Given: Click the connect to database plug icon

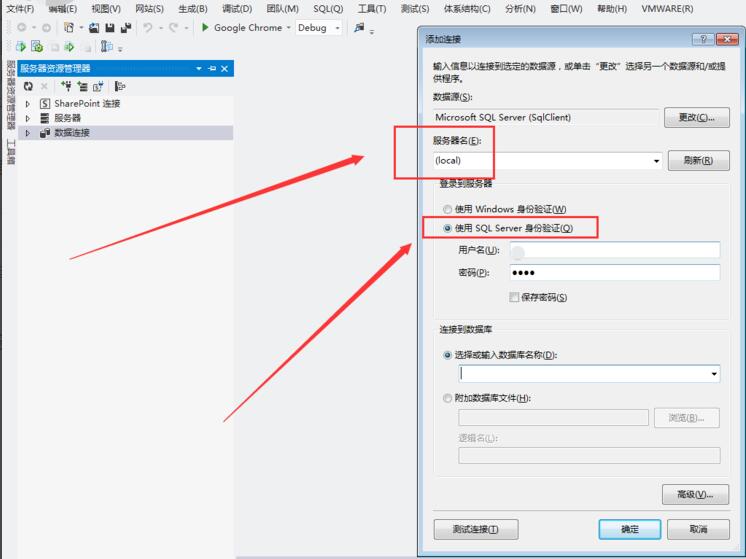Looking at the screenshot, I should click(66, 86).
